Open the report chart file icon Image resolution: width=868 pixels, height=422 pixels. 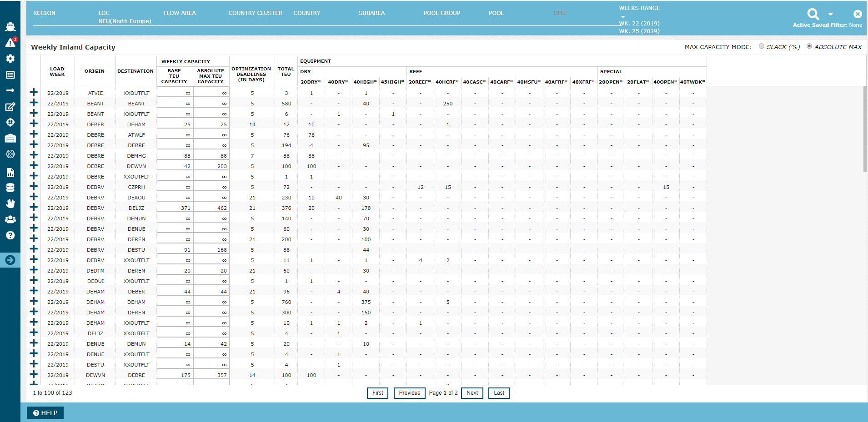[x=10, y=173]
